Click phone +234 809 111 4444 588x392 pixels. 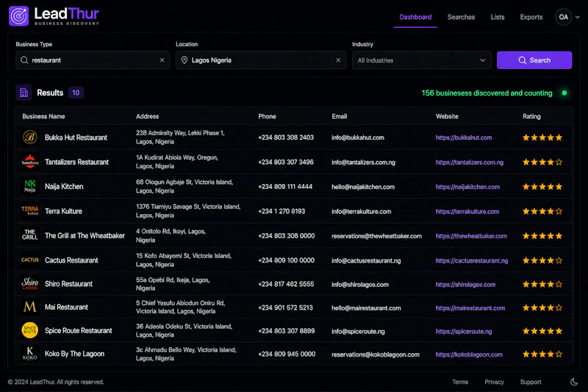tap(285, 186)
